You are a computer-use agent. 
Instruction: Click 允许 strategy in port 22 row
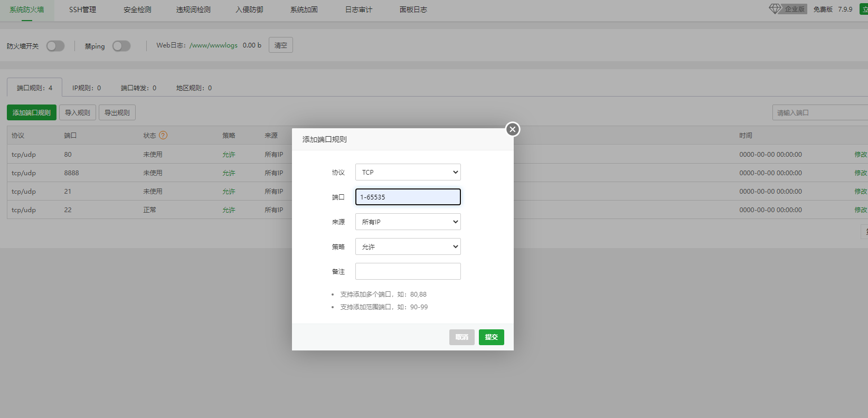(229, 210)
